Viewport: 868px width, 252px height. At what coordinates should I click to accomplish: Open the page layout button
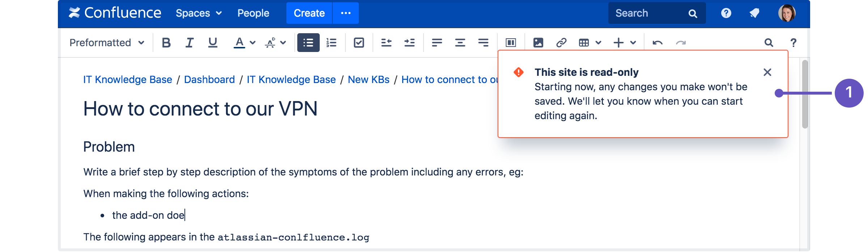[511, 43]
